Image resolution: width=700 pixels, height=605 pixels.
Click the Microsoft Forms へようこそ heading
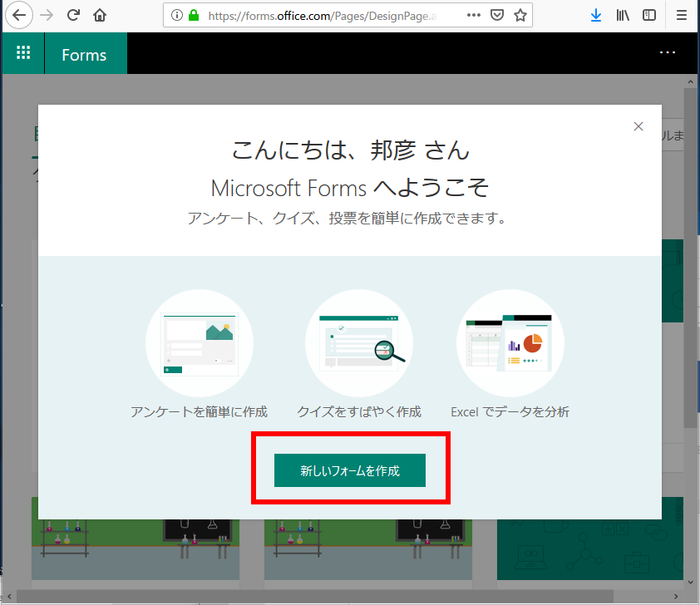click(x=350, y=188)
